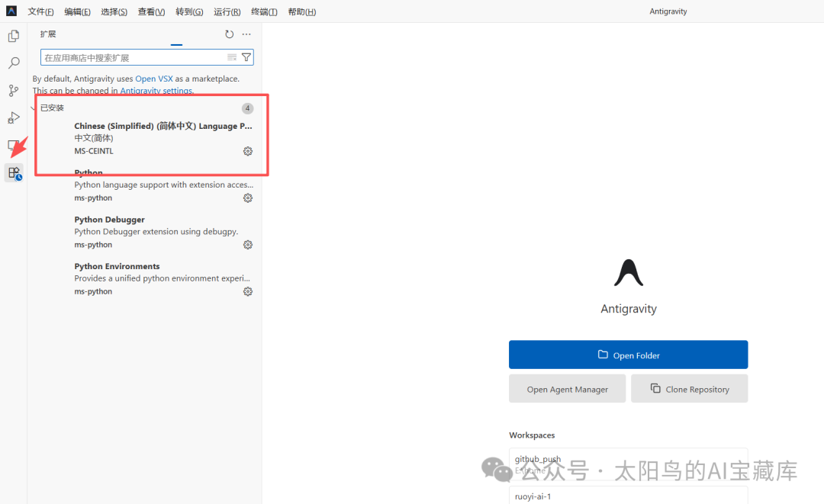Open settings gear for Python Debugger
This screenshot has height=504, width=824.
(x=248, y=245)
